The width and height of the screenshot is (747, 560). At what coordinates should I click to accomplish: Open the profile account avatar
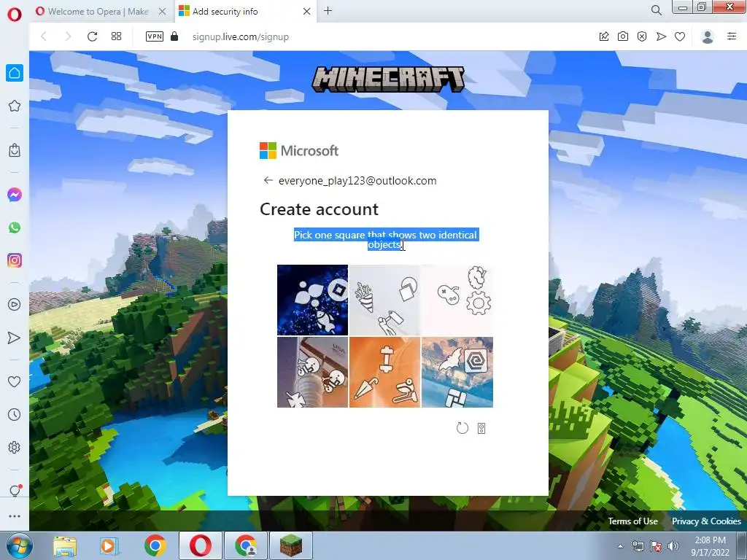click(708, 36)
